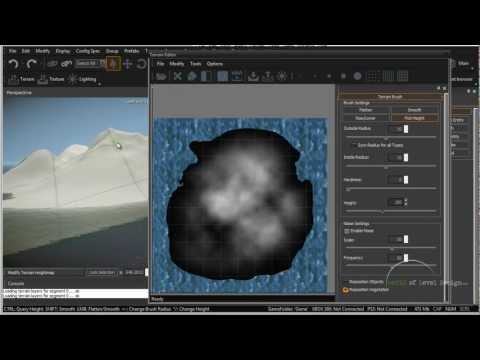480x360 pixels.
Task: Open the Select All filter dropdown
Action: tap(90, 63)
